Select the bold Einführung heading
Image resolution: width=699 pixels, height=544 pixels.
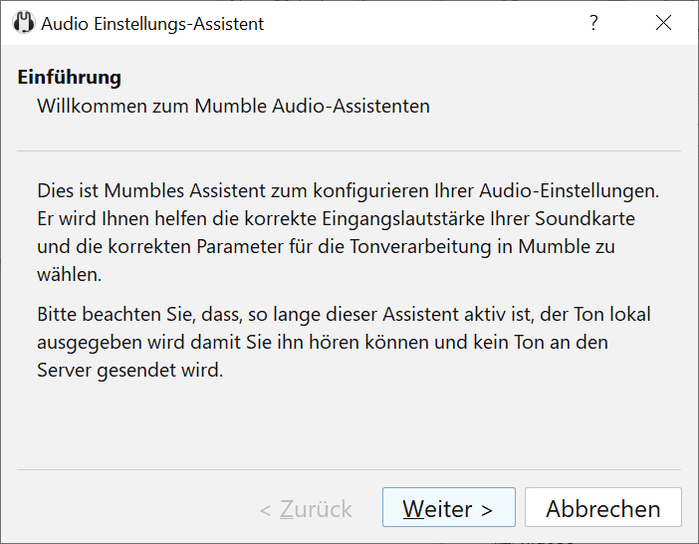pos(69,77)
